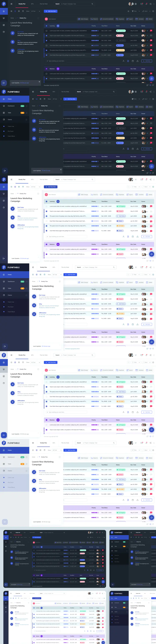The image size is (156, 644).
Task: Click chart sidebar icon in full-width navy icon-sidebar view
Action: pos(4,208)
